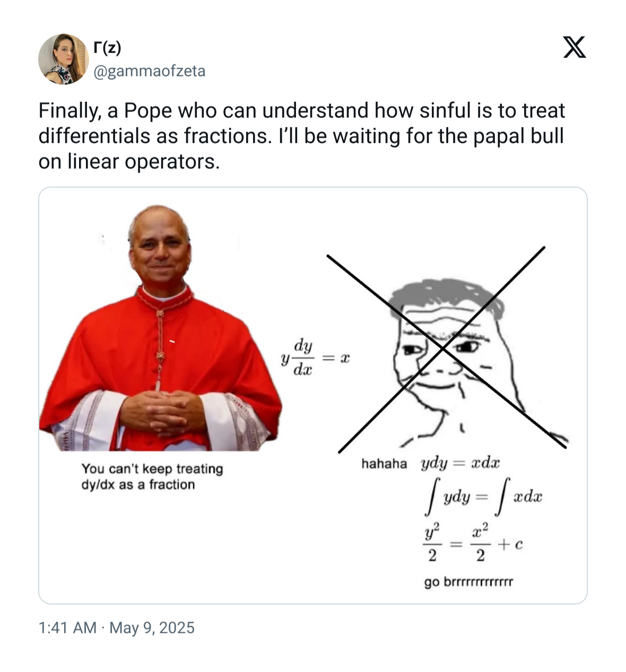The height and width of the screenshot is (672, 626).
Task: Open the profile avatar photo
Action: coord(63,59)
